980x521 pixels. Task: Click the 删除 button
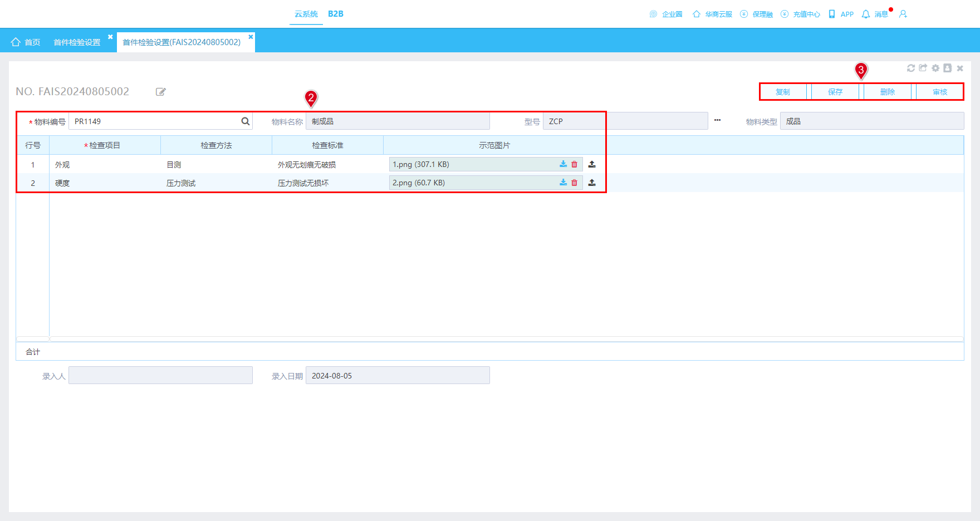point(888,92)
